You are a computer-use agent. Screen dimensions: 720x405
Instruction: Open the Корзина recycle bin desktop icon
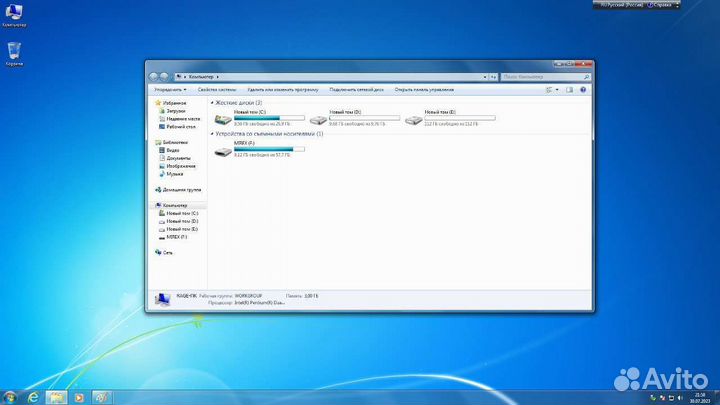coord(15,51)
